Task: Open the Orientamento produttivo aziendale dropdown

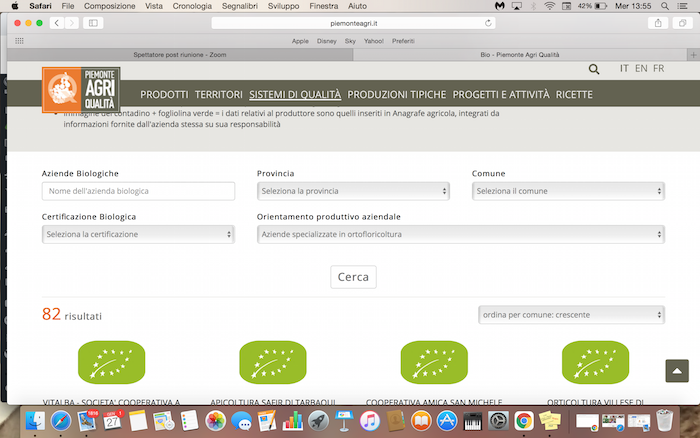Action: click(460, 234)
